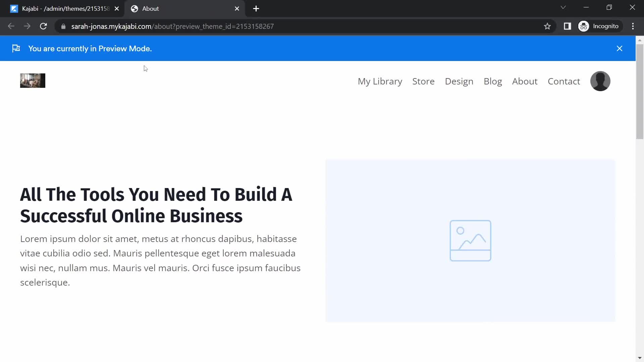644x362 pixels.
Task: Click the Preview Mode flag icon
Action: (16, 49)
